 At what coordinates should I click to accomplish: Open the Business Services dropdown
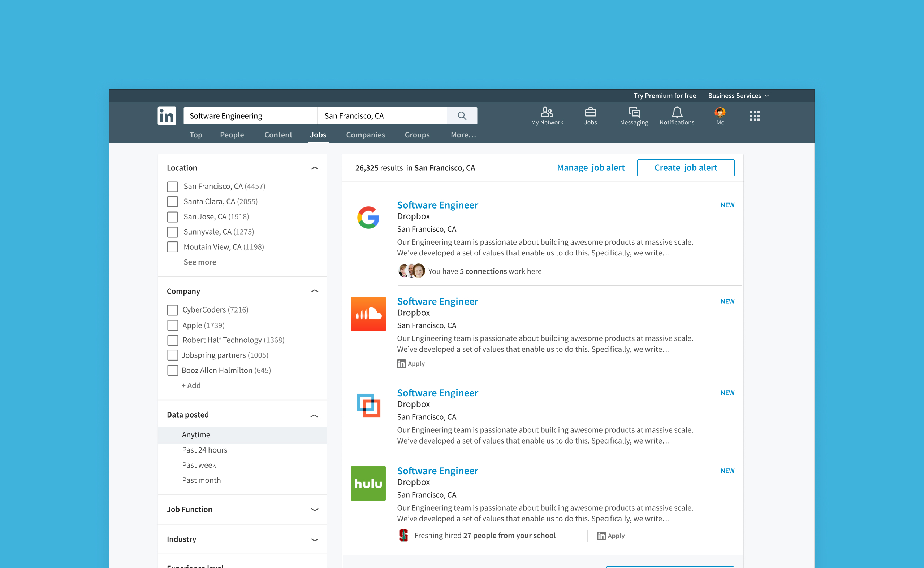[738, 96]
